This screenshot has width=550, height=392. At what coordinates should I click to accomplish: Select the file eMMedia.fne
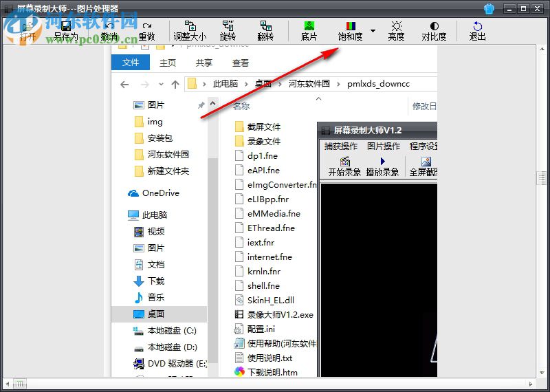point(267,213)
